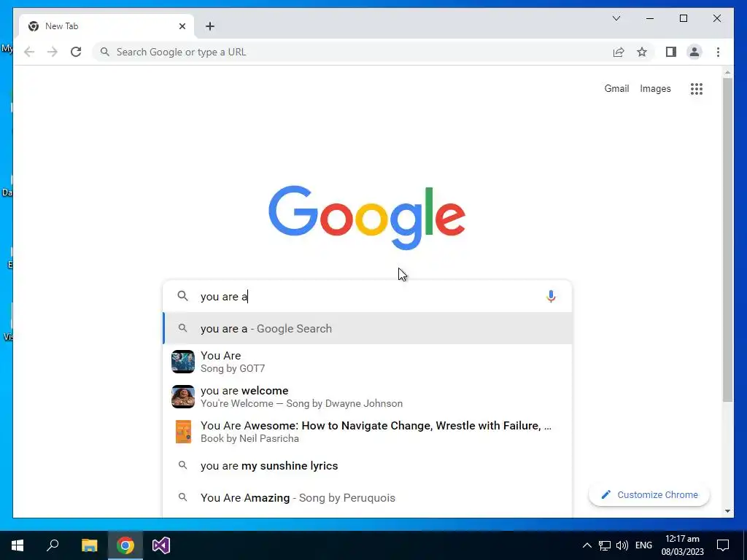This screenshot has height=560, width=747.
Task: Click GOT7 song thumbnail image
Action: click(183, 362)
